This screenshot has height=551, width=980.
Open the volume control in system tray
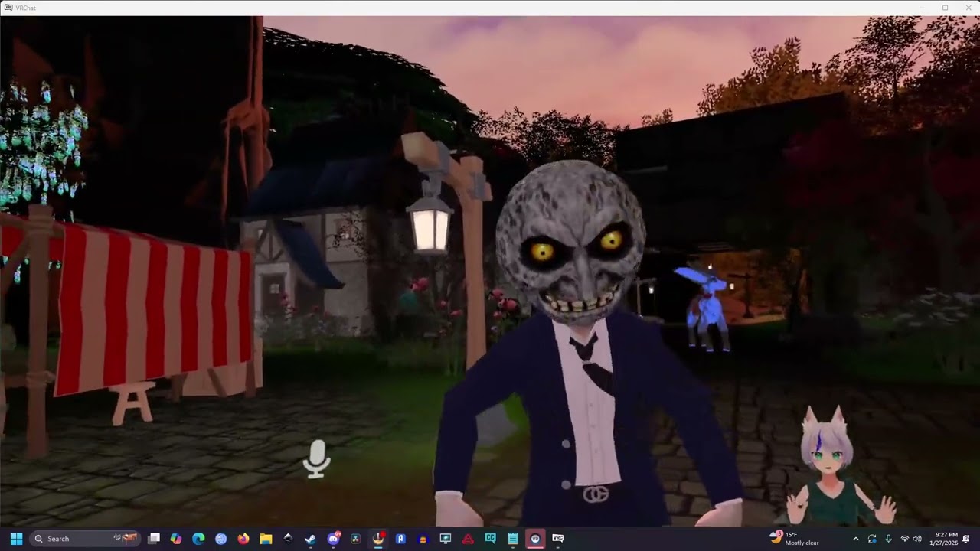917,539
